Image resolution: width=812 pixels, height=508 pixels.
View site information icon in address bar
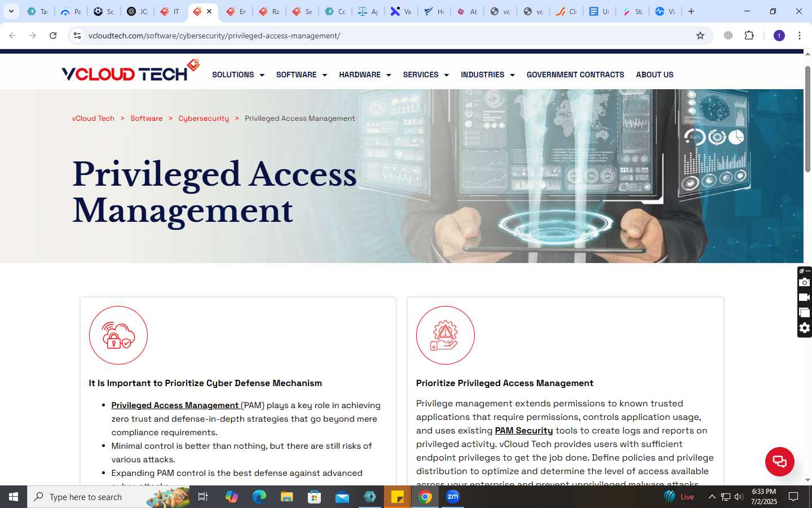[77, 36]
